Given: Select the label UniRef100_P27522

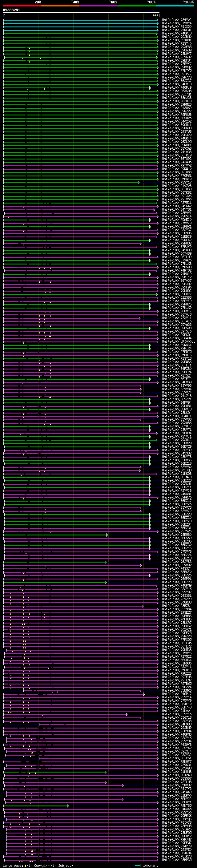Looking at the screenshot, I should point(177,657).
